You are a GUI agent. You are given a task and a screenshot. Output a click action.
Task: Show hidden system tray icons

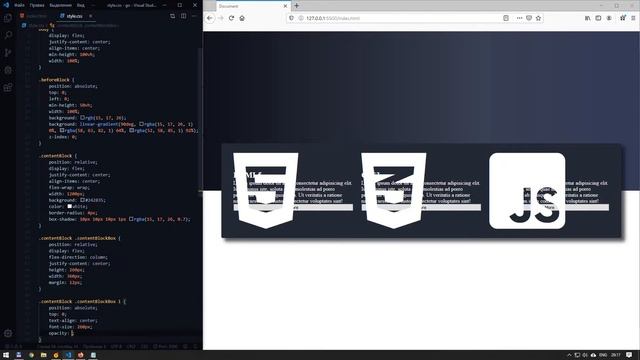tap(569, 355)
